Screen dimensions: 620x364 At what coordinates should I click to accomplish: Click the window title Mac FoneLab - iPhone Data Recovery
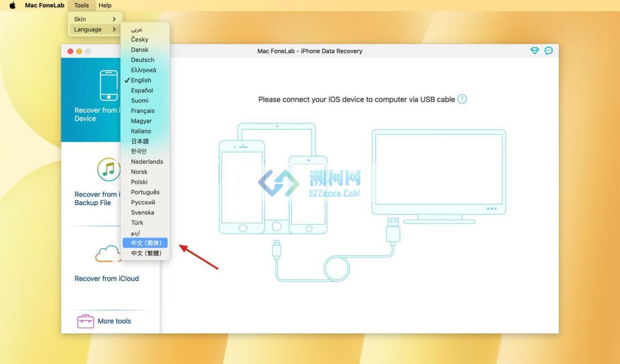[x=310, y=51]
